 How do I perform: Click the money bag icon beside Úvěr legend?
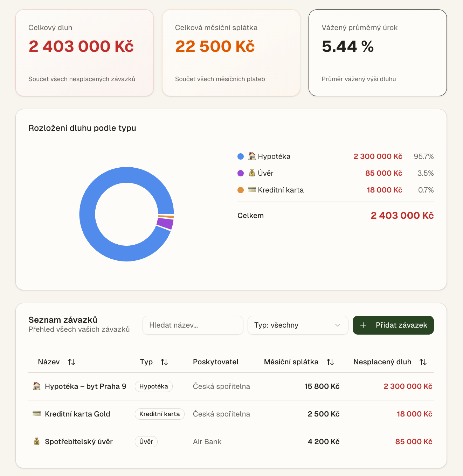click(252, 173)
